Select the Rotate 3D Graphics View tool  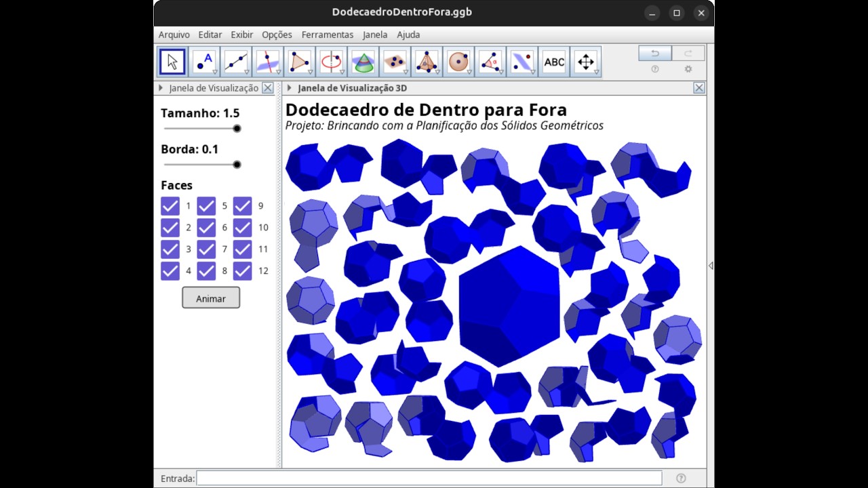(x=587, y=62)
